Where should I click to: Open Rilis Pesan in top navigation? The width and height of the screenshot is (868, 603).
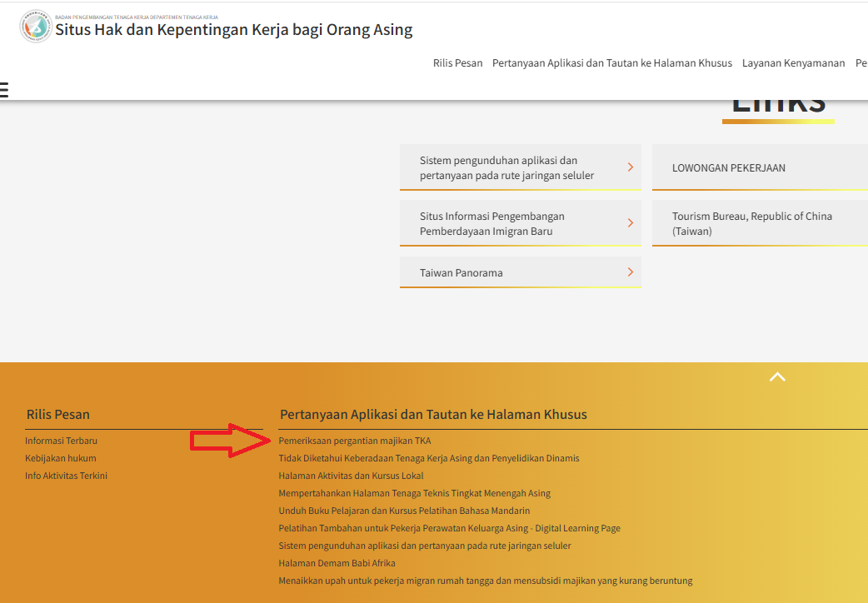point(458,63)
